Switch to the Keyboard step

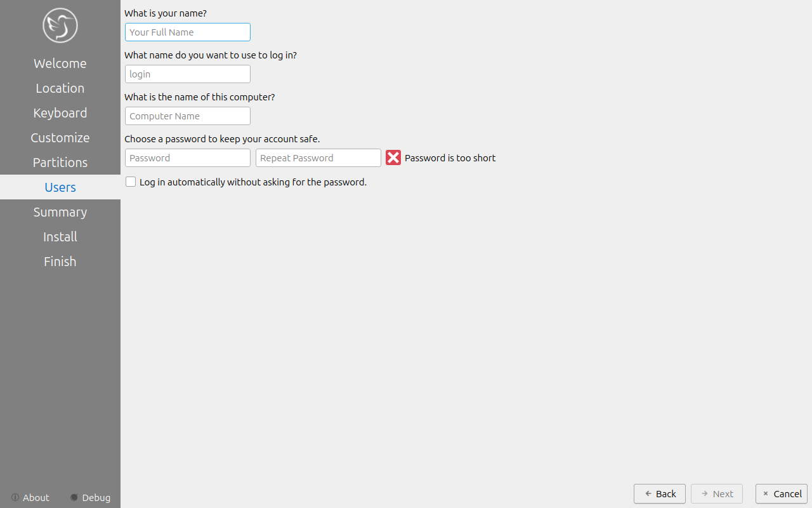[x=60, y=113]
